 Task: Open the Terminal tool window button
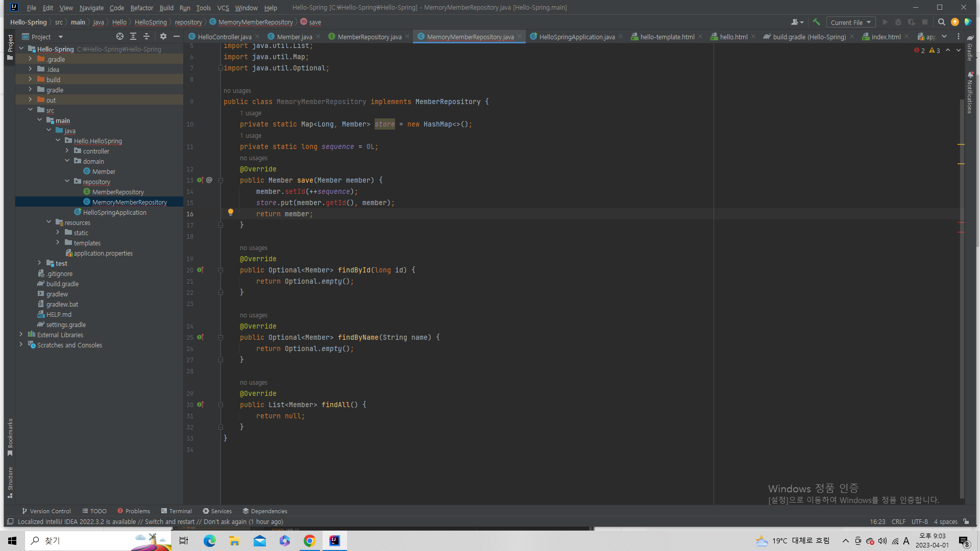coord(176,511)
